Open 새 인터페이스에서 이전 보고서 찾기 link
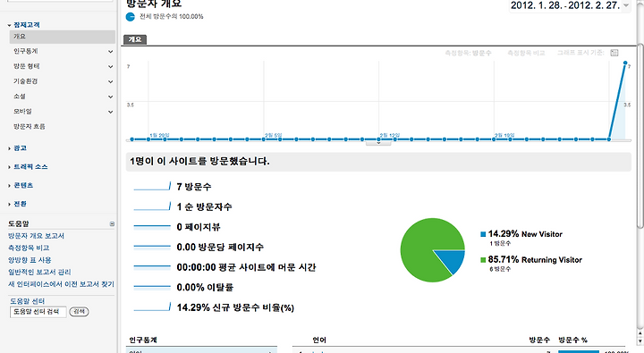Viewport: 644px width, 353px height. [61, 284]
